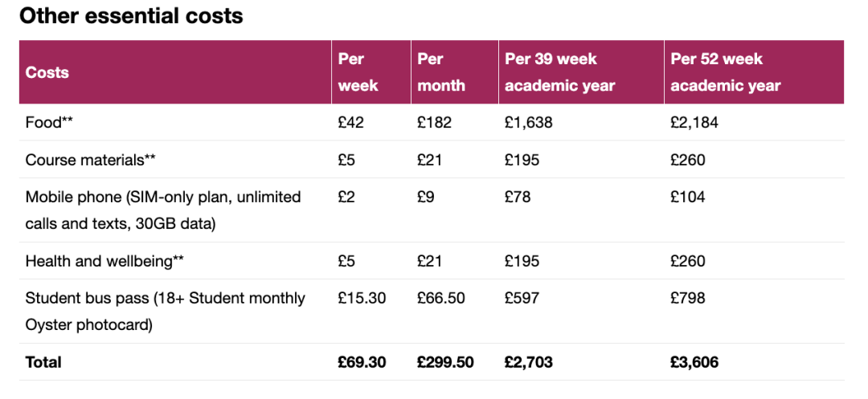Click the £69.30 weekly total cell

coord(362,362)
